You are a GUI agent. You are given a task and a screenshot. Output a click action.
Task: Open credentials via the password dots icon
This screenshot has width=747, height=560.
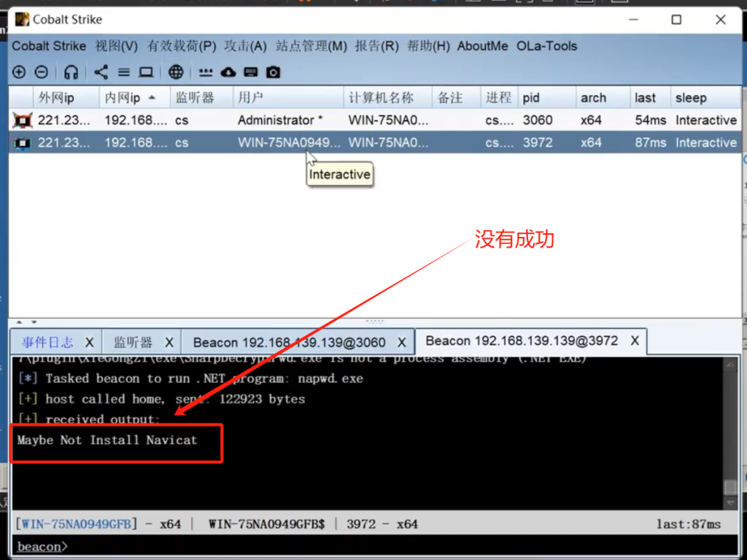tap(205, 72)
